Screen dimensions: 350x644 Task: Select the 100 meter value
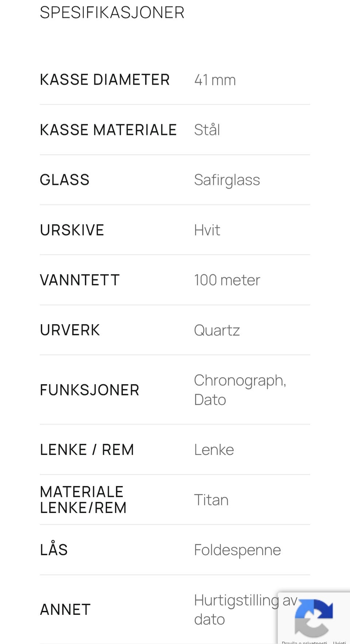point(227,280)
